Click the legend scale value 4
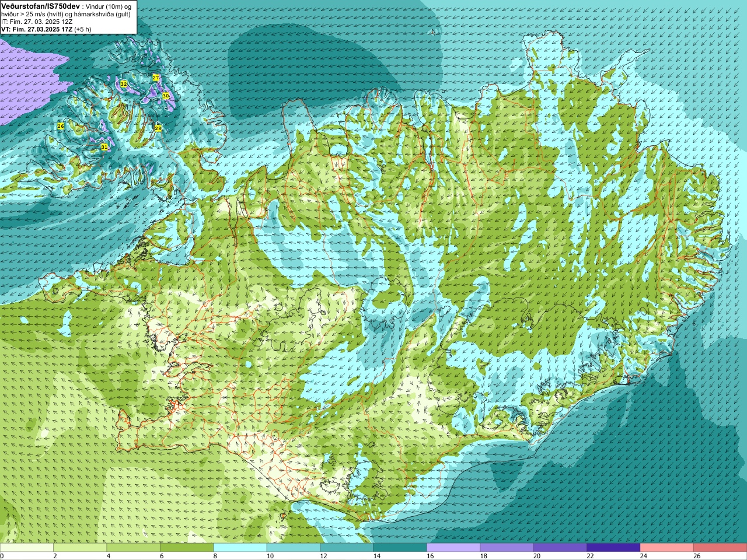The image size is (747, 560). [x=109, y=556]
